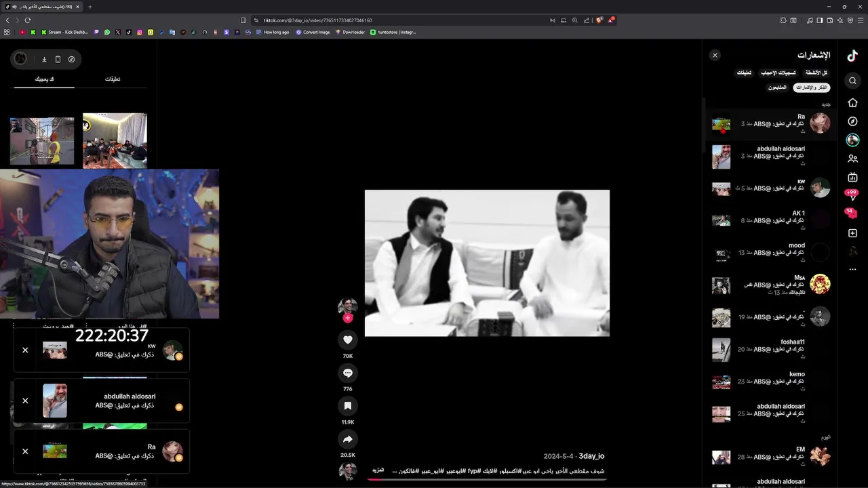Switch to قد يعجبك tab in left panel
The width and height of the screenshot is (868, 488).
point(45,79)
